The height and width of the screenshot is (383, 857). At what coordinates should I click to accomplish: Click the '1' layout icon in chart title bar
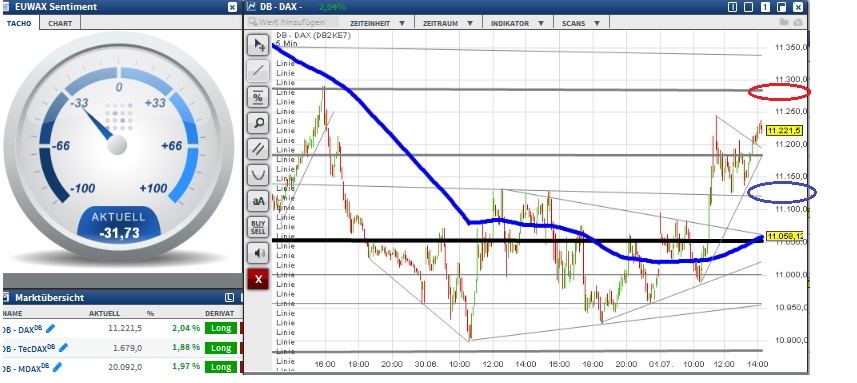(x=766, y=7)
